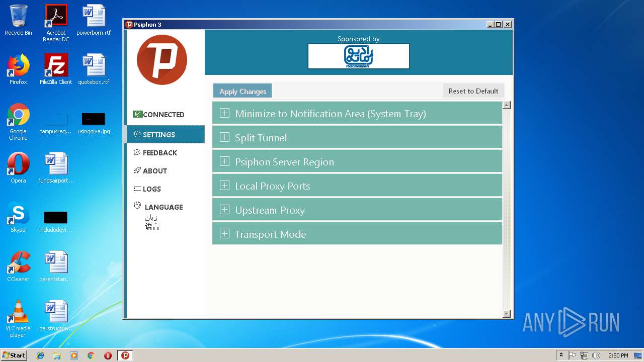The height and width of the screenshot is (362, 644).
Task: Launch Firefox from the desktop
Action: pos(18,69)
